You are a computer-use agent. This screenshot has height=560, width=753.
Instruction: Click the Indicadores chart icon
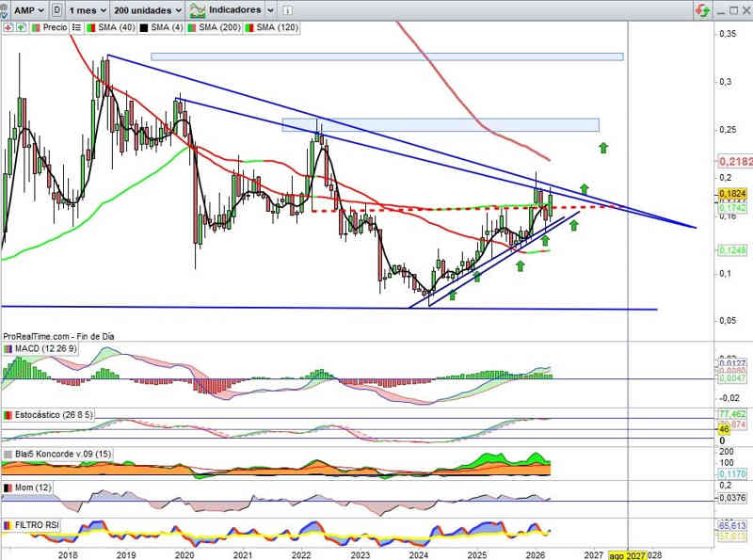coord(198,9)
